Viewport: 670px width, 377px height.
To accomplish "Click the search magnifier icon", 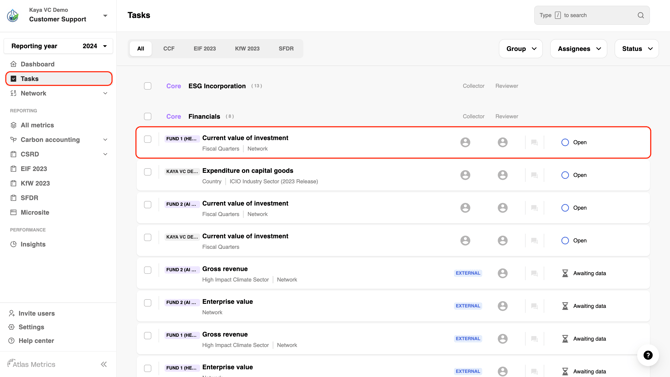I will click(641, 15).
